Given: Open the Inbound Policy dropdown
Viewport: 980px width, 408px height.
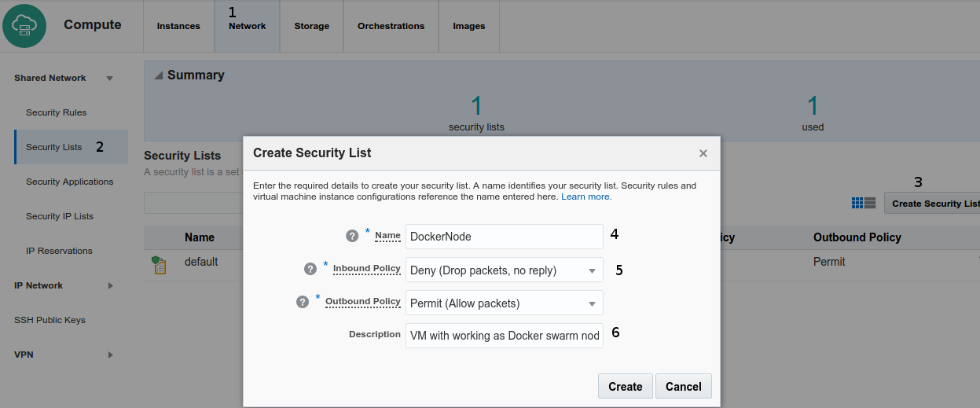Looking at the screenshot, I should (592, 270).
